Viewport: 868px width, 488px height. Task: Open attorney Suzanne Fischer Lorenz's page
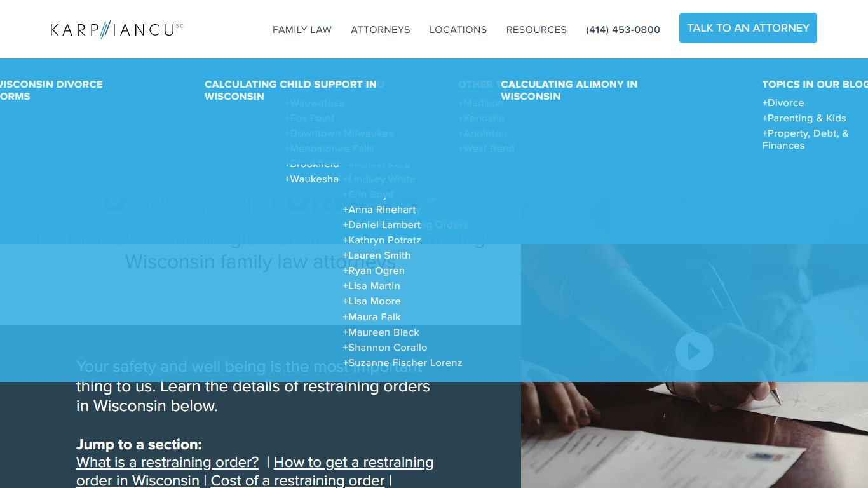pyautogui.click(x=402, y=363)
